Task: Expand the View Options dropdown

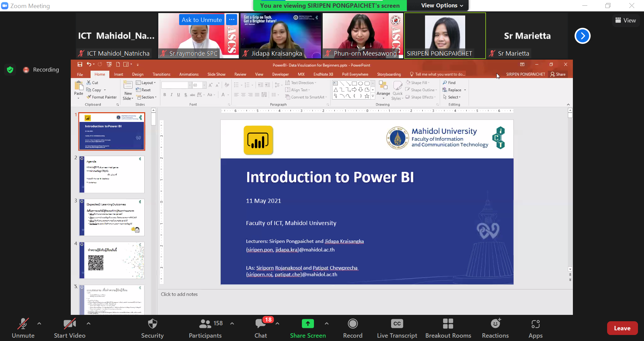Action: point(442,5)
